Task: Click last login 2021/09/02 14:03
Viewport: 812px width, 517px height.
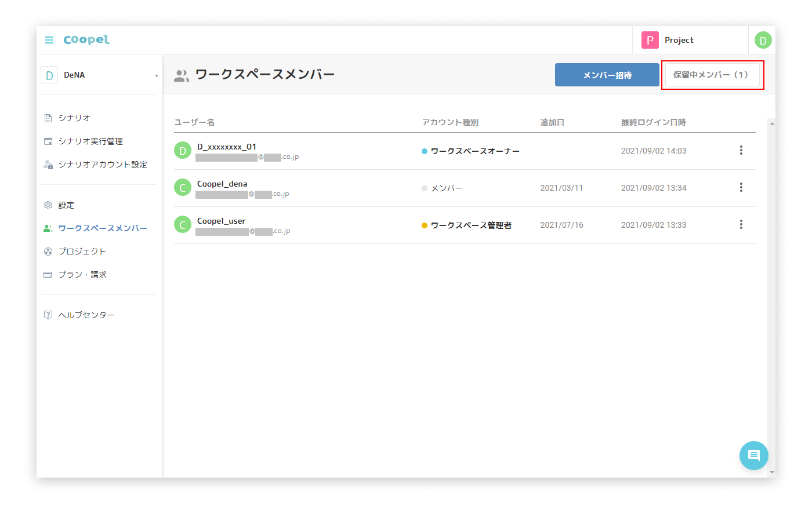Action: [x=654, y=151]
